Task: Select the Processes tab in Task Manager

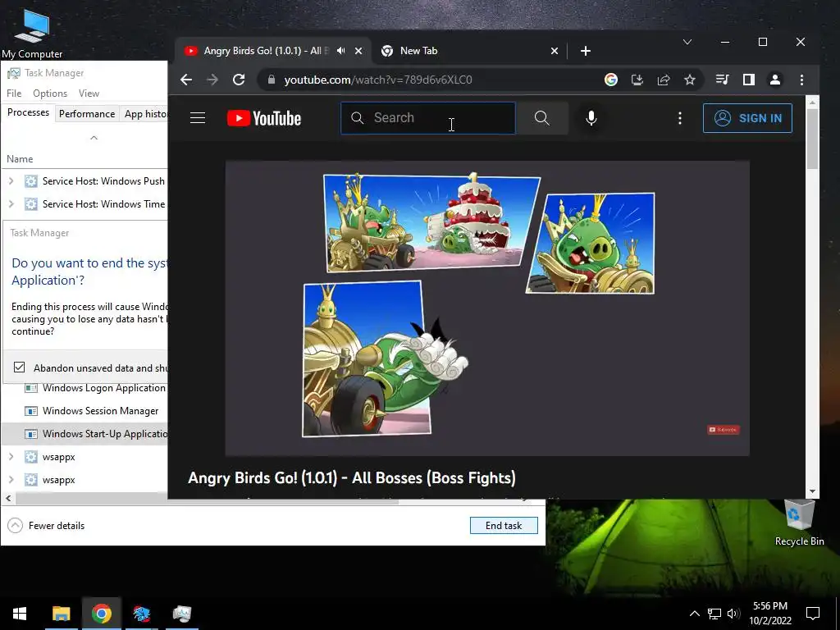Action: pyautogui.click(x=29, y=112)
